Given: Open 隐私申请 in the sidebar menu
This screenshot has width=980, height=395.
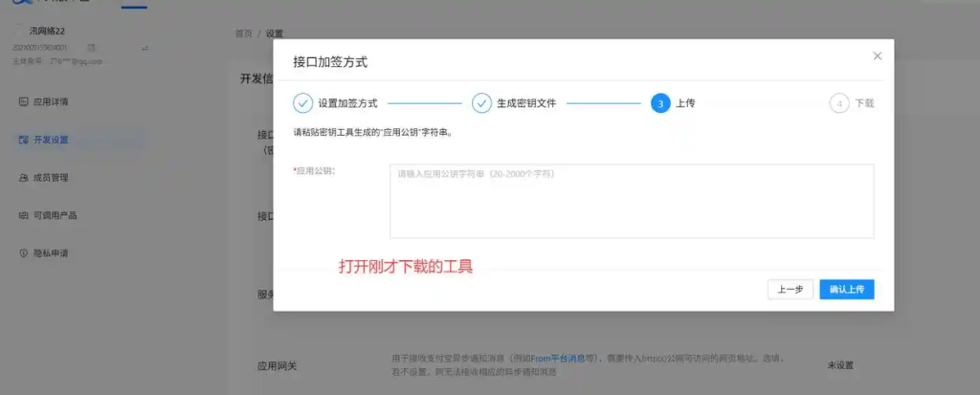Looking at the screenshot, I should 51,253.
